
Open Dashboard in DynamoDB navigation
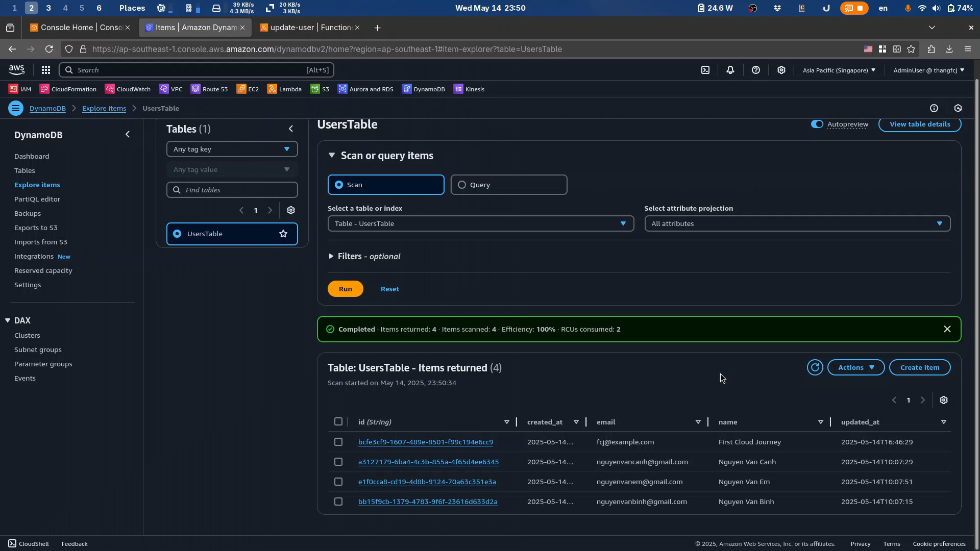(32, 156)
